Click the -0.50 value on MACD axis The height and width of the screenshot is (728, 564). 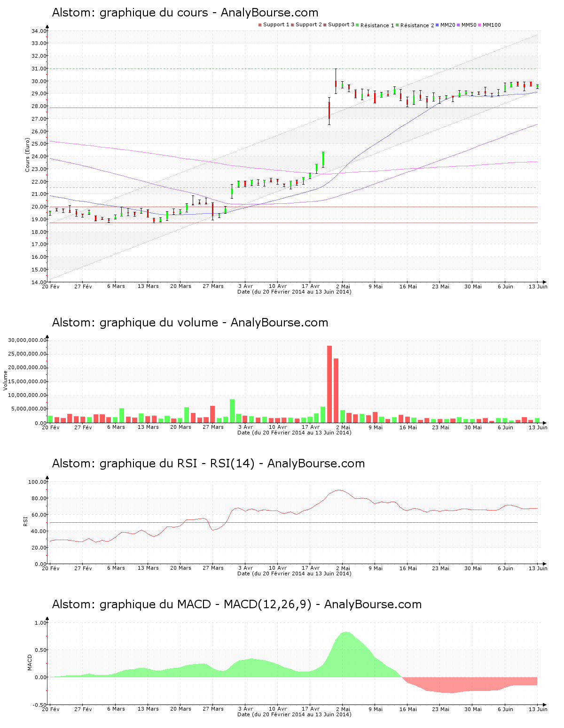point(40,705)
